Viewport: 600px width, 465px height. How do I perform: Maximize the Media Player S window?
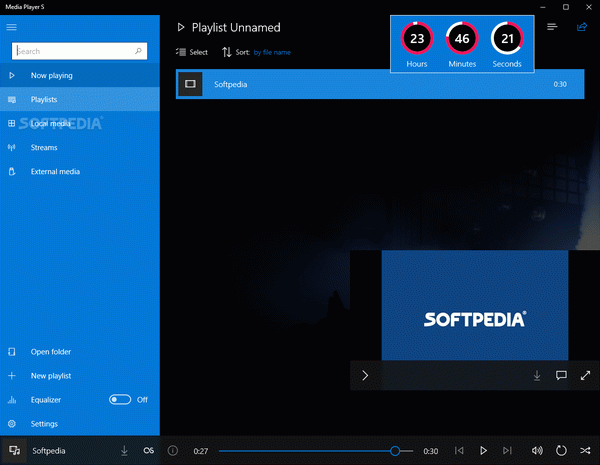pyautogui.click(x=566, y=7)
